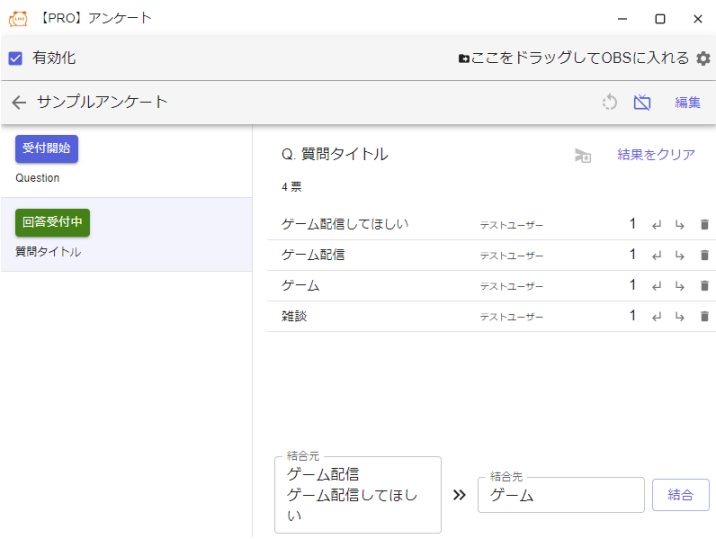
Task: Uncheck the 有効化 checkbox
Action: click(16, 58)
